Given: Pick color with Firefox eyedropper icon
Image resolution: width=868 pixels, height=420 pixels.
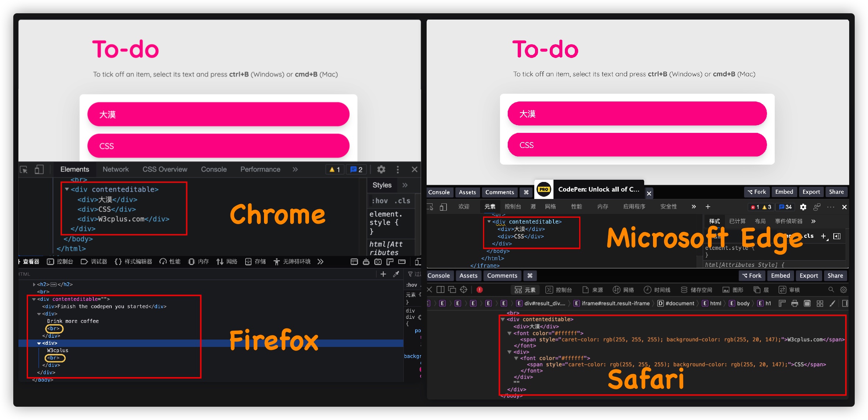Looking at the screenshot, I should 396,274.
